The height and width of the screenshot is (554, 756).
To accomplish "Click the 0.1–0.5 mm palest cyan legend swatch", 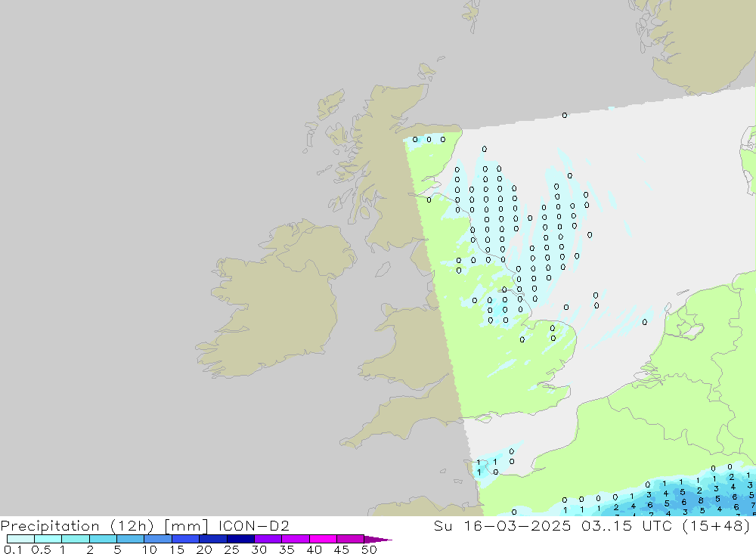I will click(20, 539).
